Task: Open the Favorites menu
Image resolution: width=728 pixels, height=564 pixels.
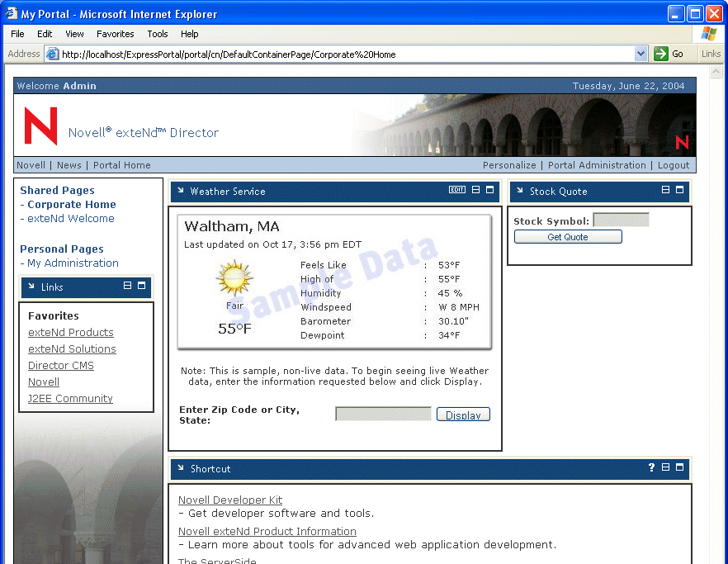Action: pyautogui.click(x=116, y=34)
